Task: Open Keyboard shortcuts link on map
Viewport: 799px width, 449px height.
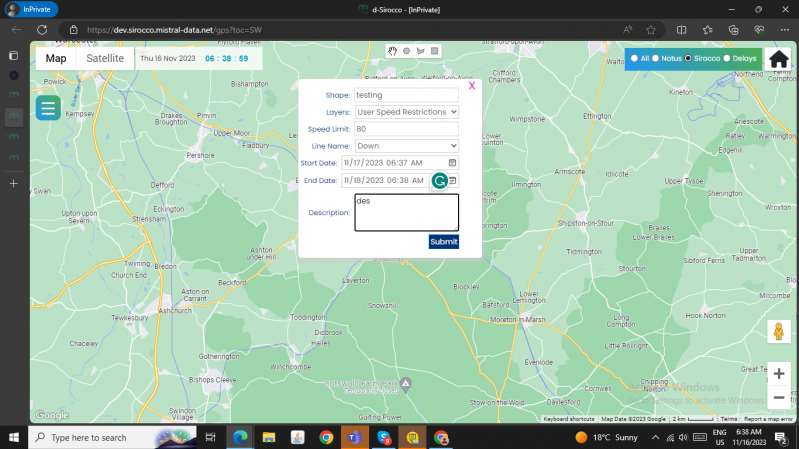Action: tap(569, 419)
